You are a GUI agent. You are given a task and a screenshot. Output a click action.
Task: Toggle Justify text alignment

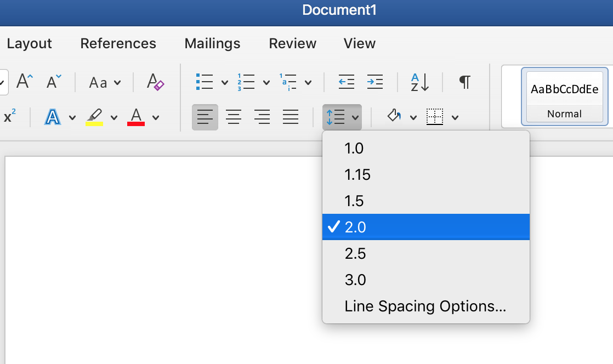pyautogui.click(x=291, y=117)
